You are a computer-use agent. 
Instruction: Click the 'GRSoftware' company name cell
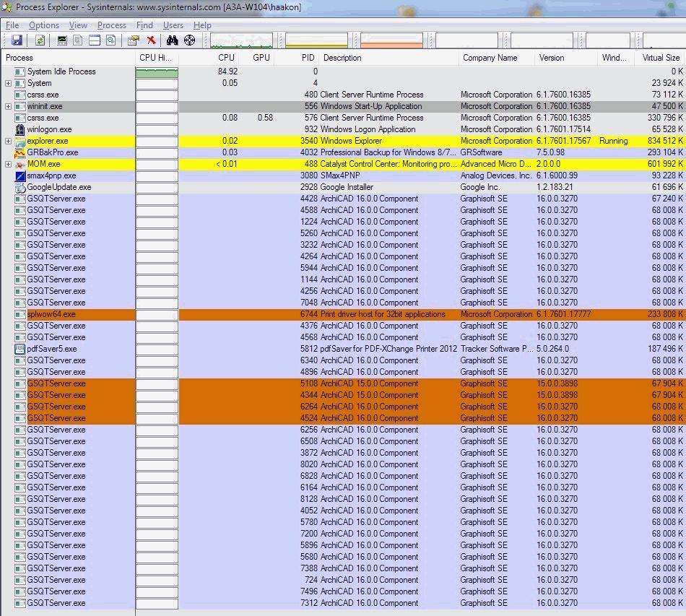(481, 152)
